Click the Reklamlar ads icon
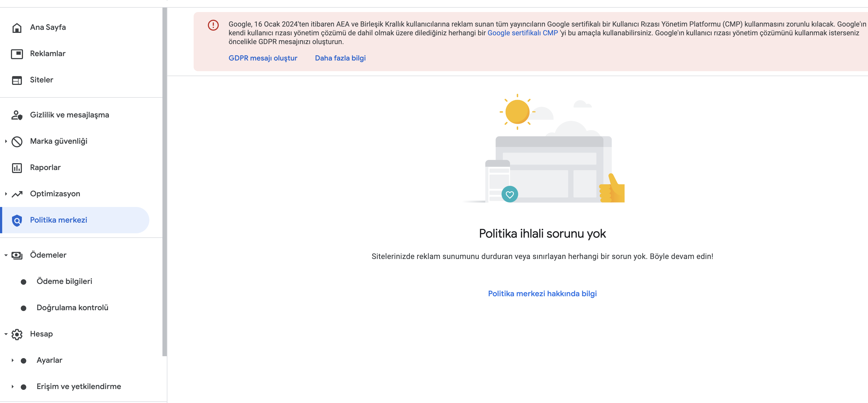Screen dimensions: 868x403 point(17,54)
